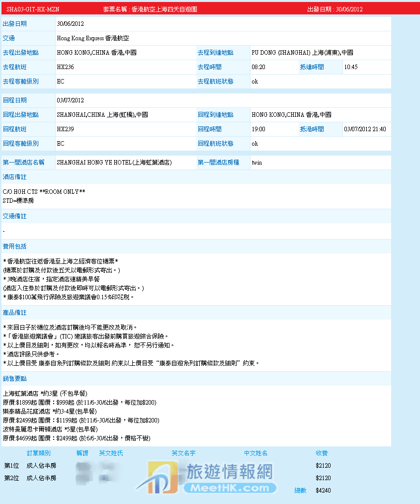Click the 旅遊情報網 watermark text
420x504 pixels.
click(230, 472)
